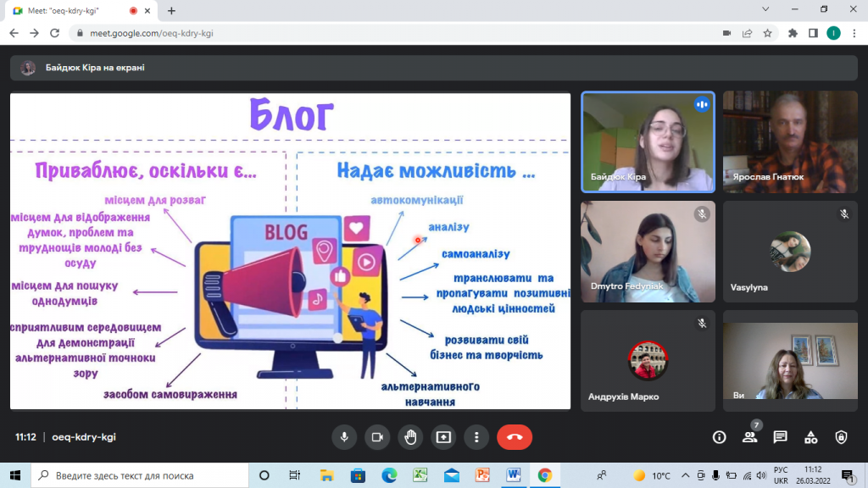This screenshot has width=868, height=488.
Task: Open the Activities panel icon
Action: pyautogui.click(x=811, y=437)
